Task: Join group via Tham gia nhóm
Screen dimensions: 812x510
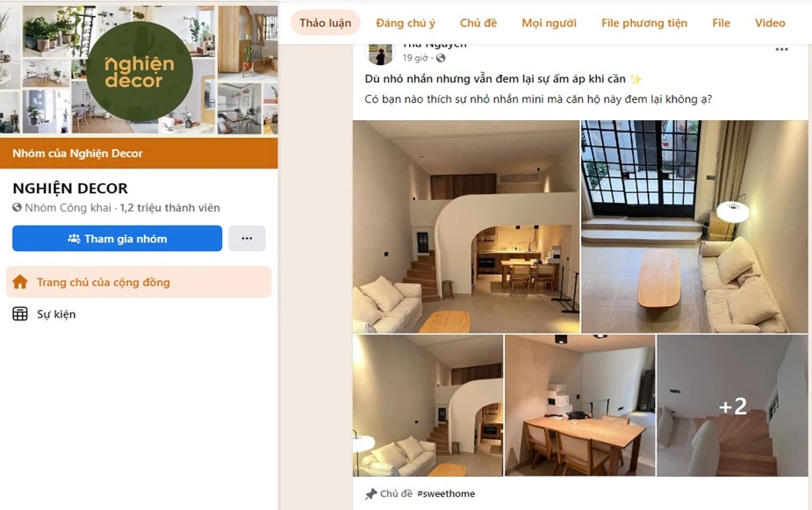Action: tap(117, 238)
